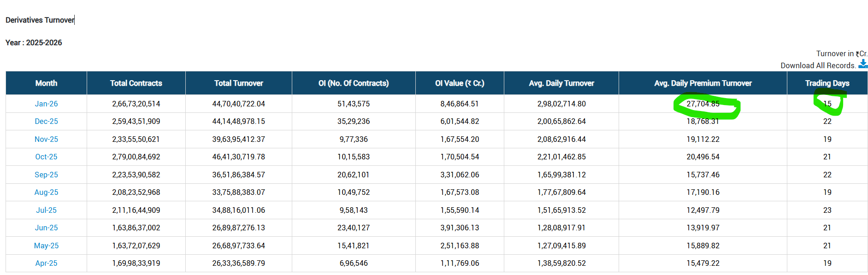Viewport: 868px width, 275px height.
Task: Click the Apr-25 month link
Action: click(46, 263)
